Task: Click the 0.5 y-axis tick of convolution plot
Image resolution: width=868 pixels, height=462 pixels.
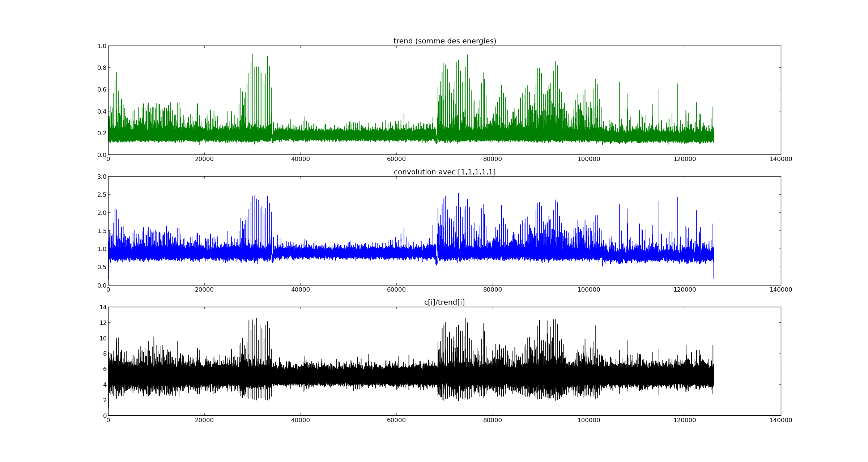Action: 102,267
